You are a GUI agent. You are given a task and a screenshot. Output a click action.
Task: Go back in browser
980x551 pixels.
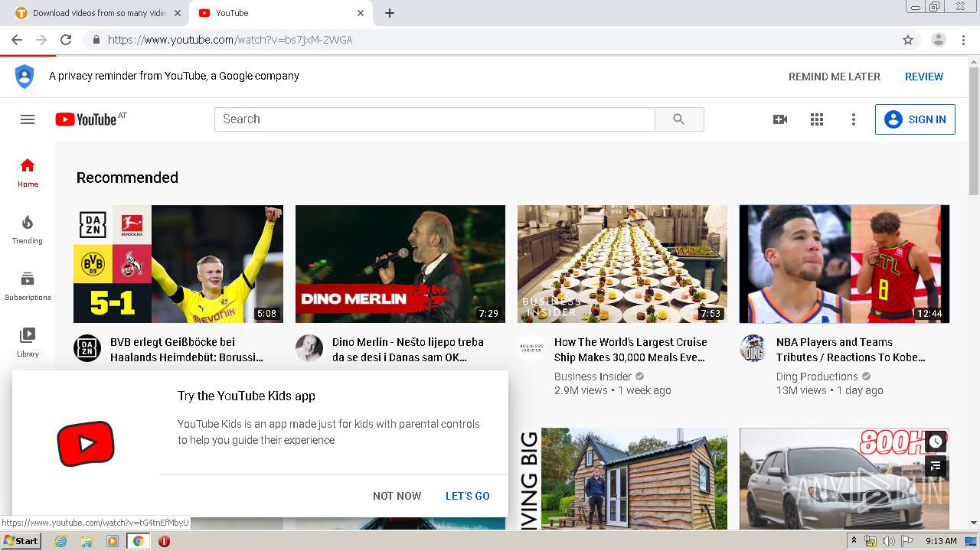(x=17, y=40)
